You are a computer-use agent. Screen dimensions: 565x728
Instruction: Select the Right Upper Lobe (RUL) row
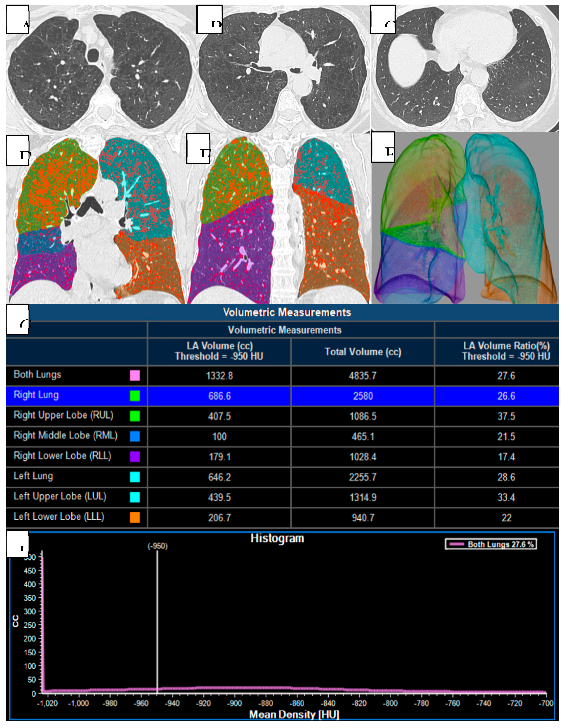[x=63, y=416]
